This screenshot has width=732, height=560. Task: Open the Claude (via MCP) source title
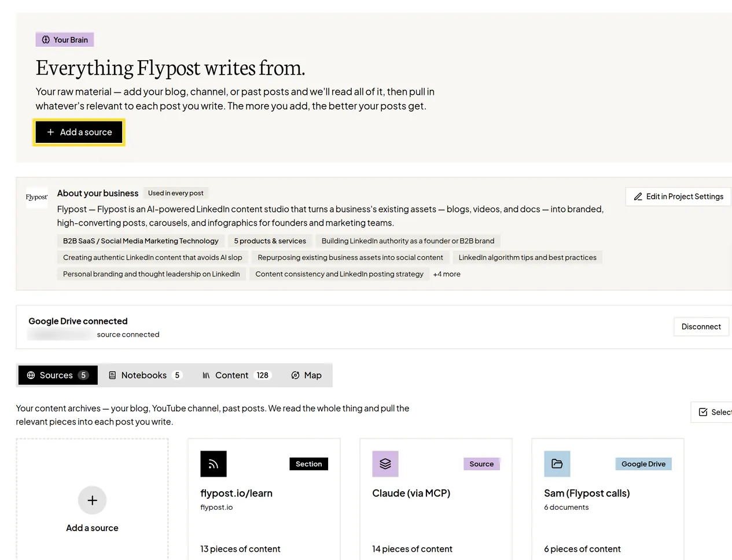(x=411, y=493)
